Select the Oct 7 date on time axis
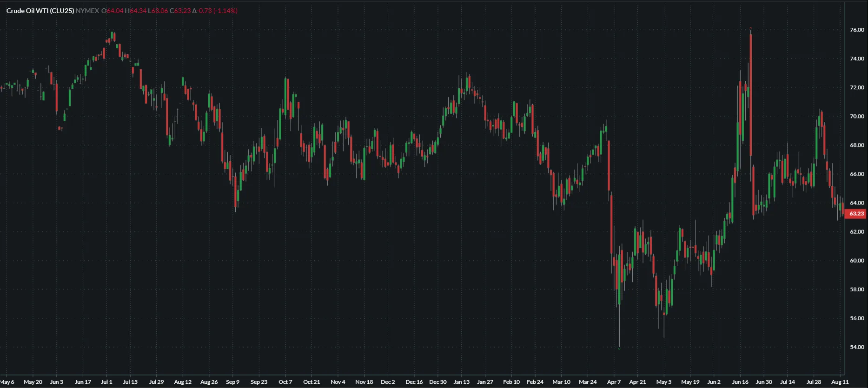 coord(285,382)
